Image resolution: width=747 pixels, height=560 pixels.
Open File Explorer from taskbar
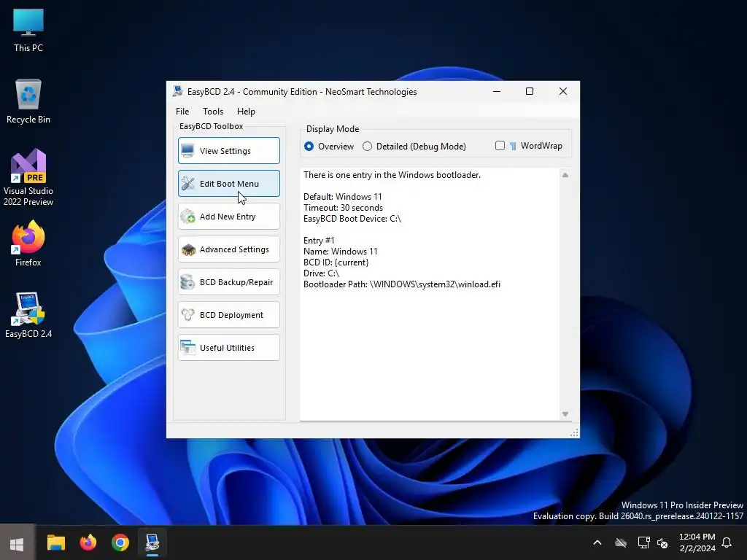(x=55, y=542)
